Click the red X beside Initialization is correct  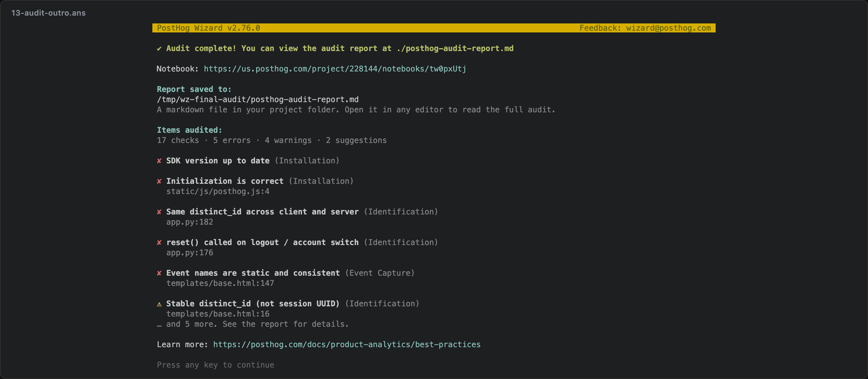159,181
